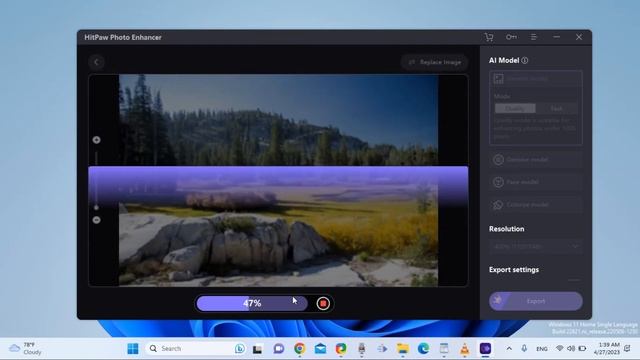Open the Resolution dropdown

(x=536, y=247)
